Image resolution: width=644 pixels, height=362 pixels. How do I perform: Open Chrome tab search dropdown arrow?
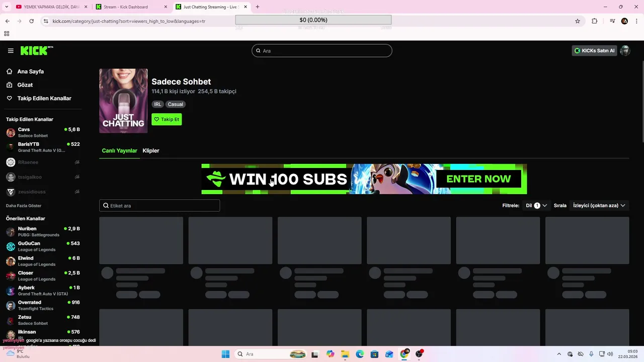pyautogui.click(x=7, y=7)
